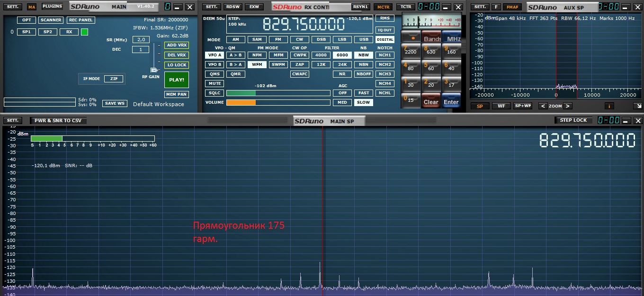The width and height of the screenshot is (644, 296).
Task: Adjust the RF GAIN slider handle
Action: 154,70
